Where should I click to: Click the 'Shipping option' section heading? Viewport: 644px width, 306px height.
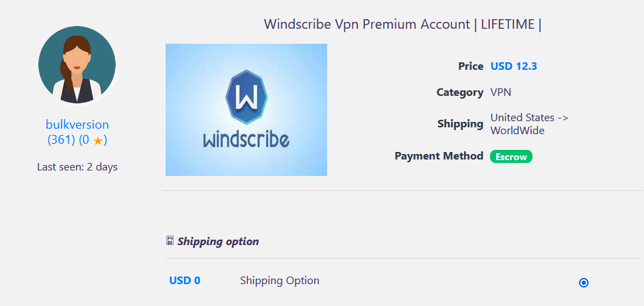(x=218, y=241)
